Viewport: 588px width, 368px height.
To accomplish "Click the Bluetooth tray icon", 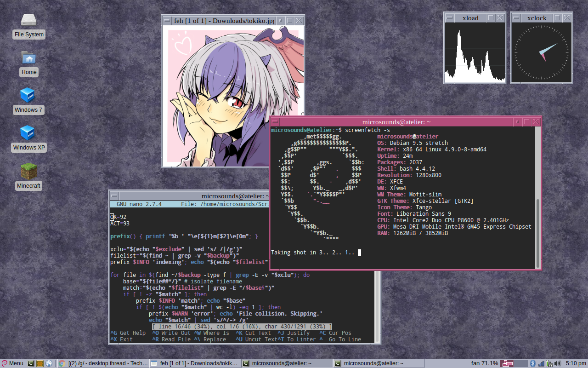I will coord(533,363).
